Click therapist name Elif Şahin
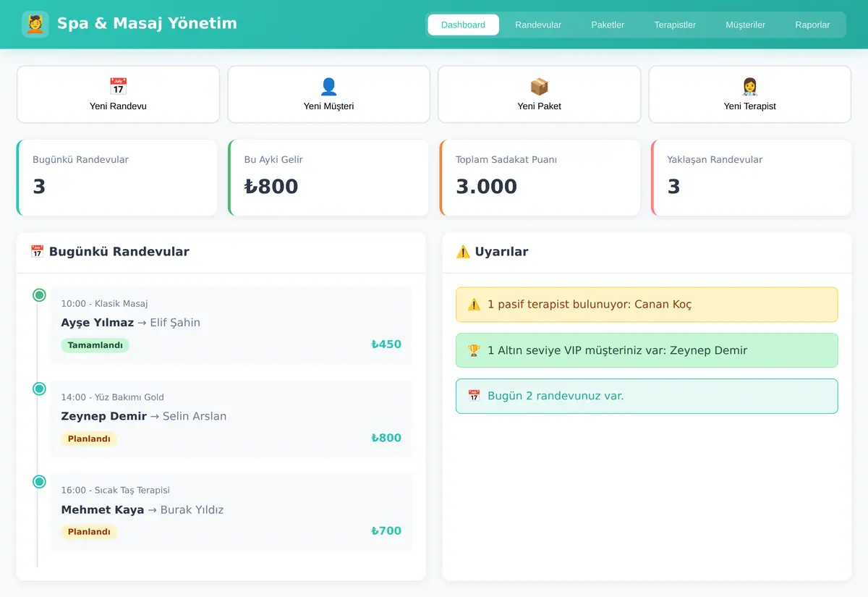 point(175,323)
